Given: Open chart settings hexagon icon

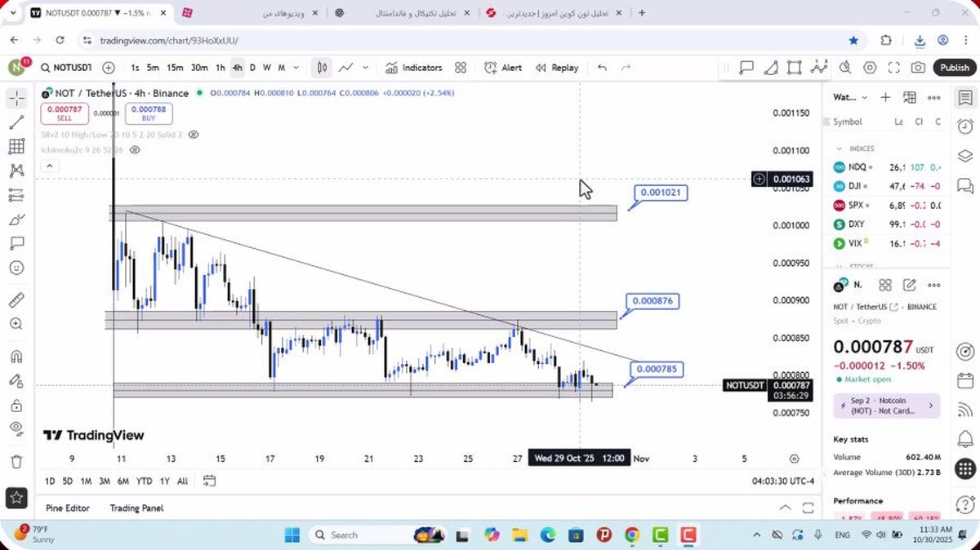Looking at the screenshot, I should [x=870, y=68].
